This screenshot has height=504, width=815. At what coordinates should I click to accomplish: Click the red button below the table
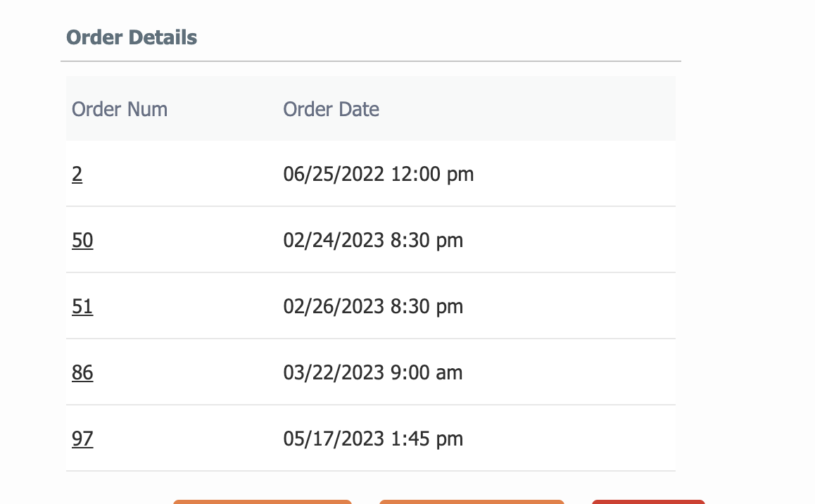648,501
